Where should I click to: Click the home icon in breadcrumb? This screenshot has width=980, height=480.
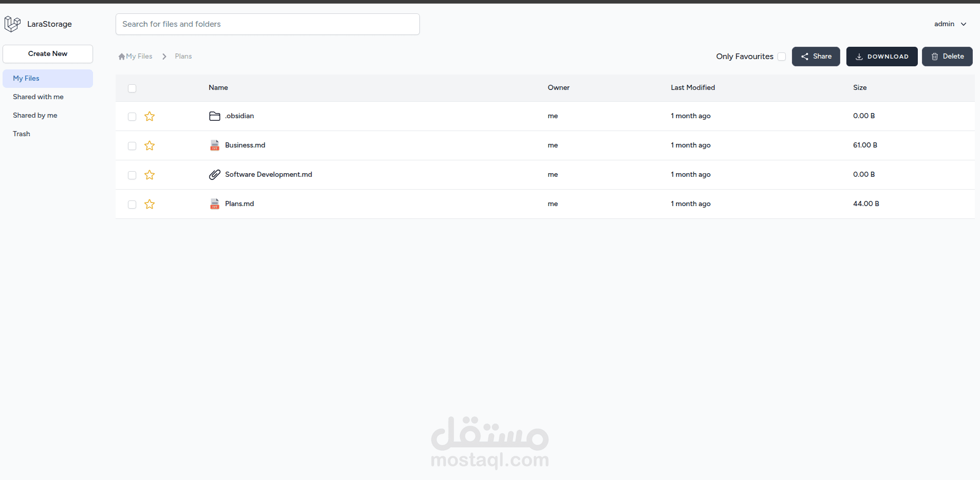coord(122,57)
